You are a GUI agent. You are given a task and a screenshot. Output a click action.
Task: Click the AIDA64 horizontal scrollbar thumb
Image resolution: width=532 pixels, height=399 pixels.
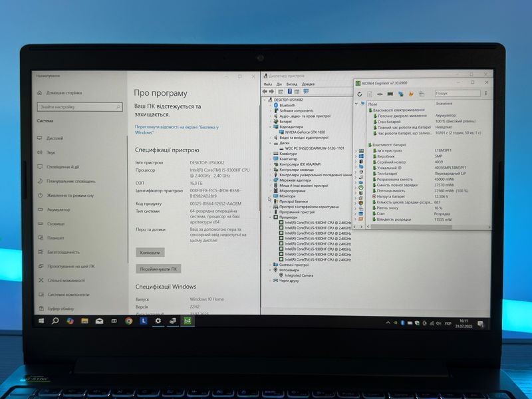[411, 227]
